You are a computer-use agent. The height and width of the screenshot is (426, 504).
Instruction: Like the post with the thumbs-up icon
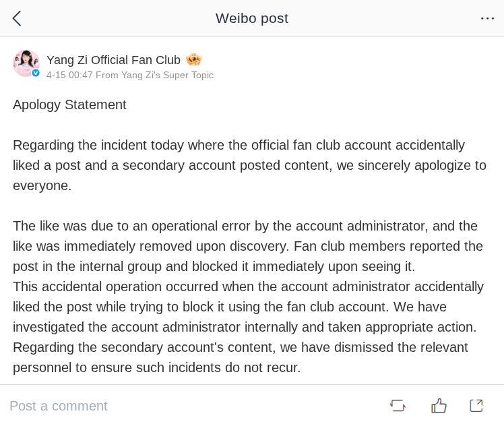pyautogui.click(x=439, y=405)
